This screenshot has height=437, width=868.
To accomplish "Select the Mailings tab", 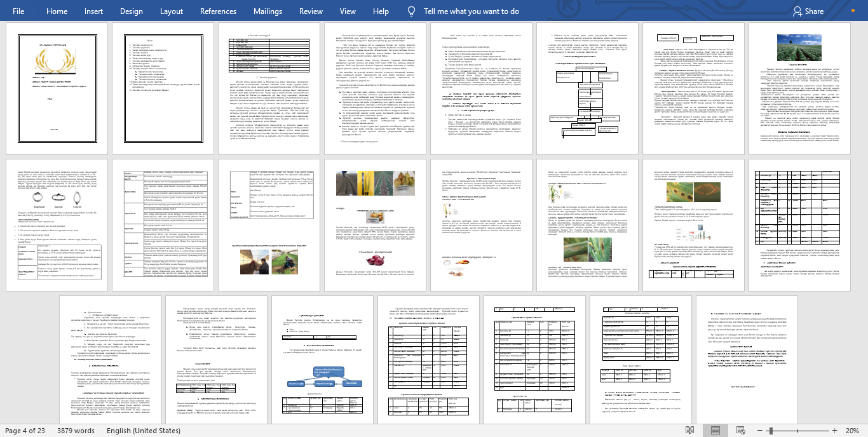I will 268,11.
